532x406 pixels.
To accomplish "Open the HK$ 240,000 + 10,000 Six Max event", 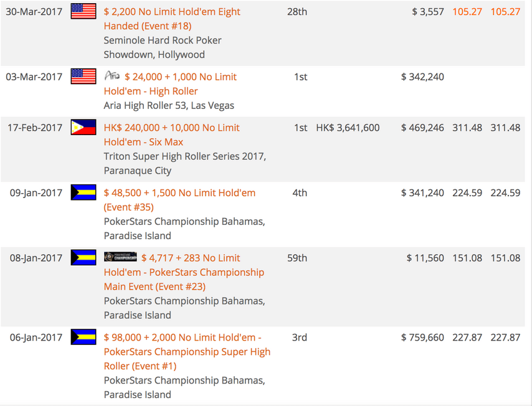I will coord(172,135).
